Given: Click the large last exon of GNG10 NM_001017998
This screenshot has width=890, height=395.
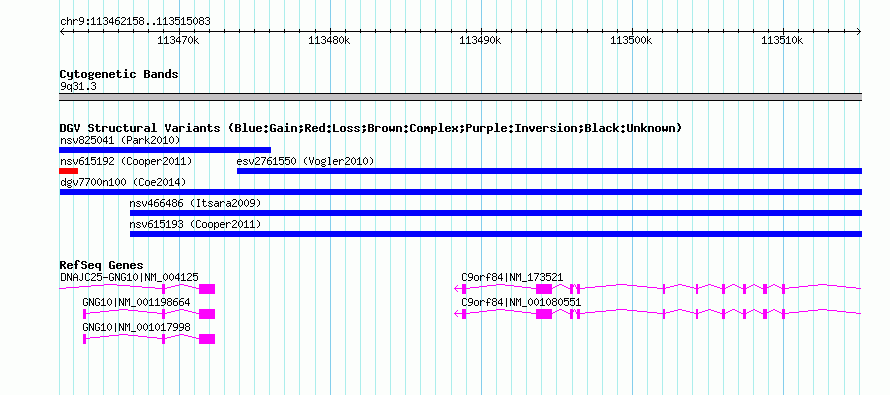Looking at the screenshot, I should [x=207, y=339].
